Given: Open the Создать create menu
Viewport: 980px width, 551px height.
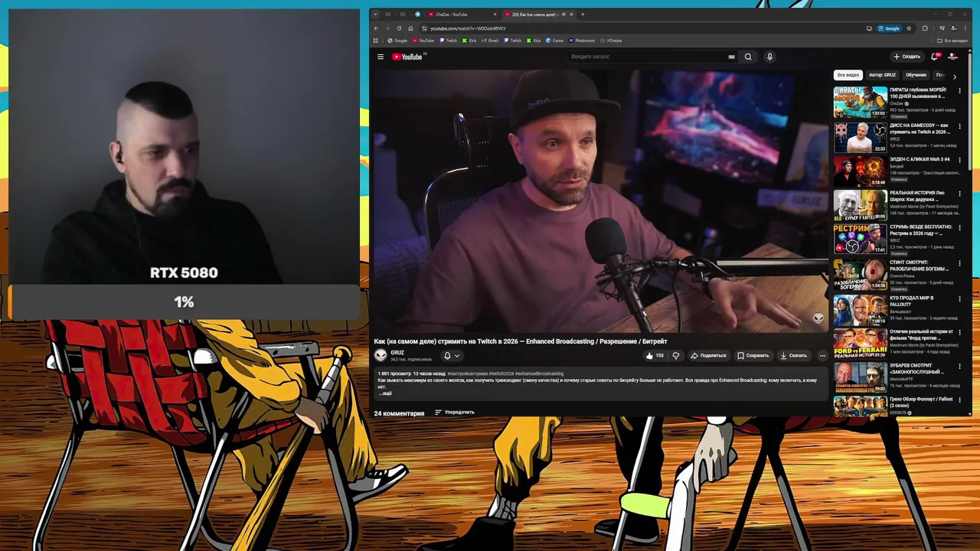Looking at the screenshot, I should (906, 57).
